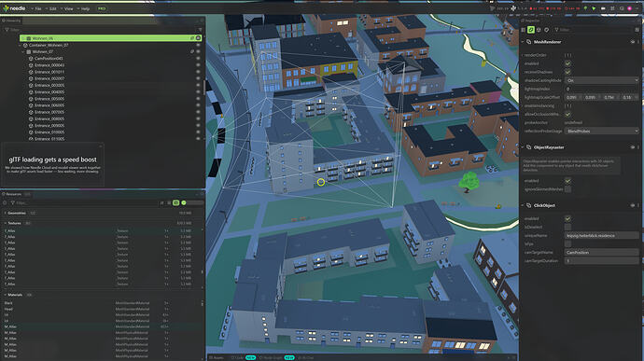Image resolution: width=644 pixels, height=361 pixels.
Task: Click the link icon on Wohnen_06 row
Action: pos(192,38)
